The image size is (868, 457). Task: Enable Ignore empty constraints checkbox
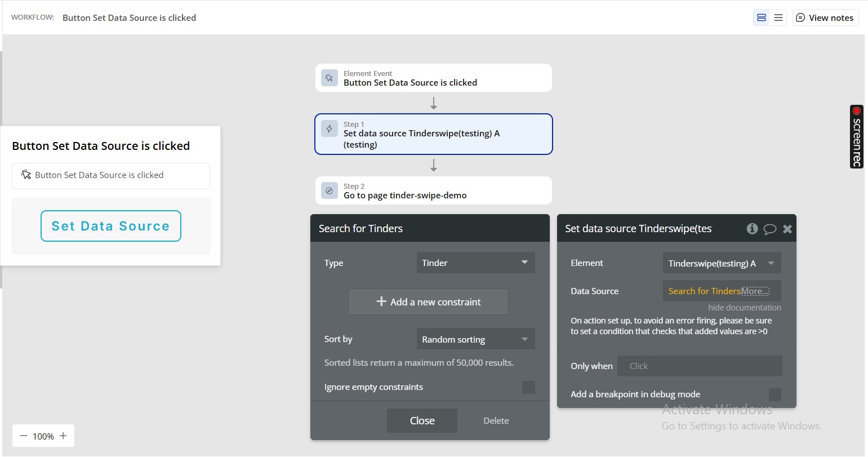(x=528, y=387)
